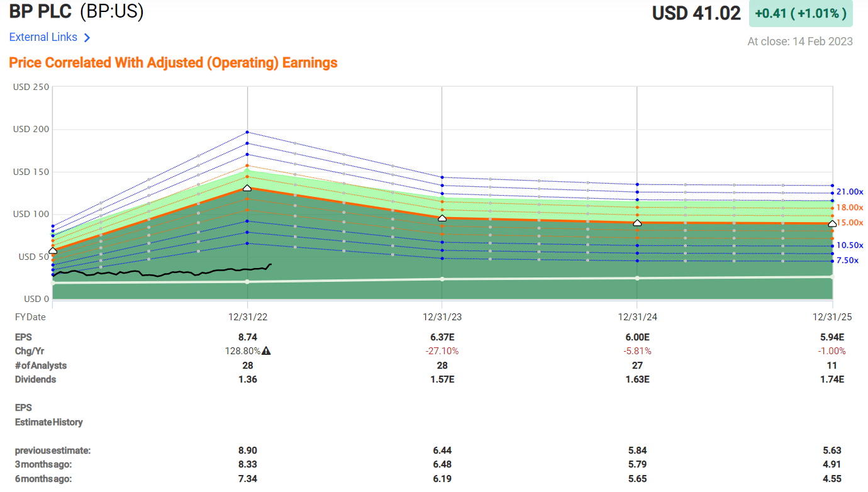Click the dividend estimate 1.57E

tap(442, 379)
